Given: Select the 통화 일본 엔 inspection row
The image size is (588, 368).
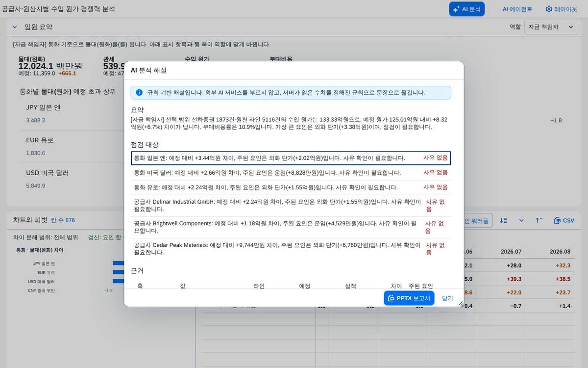Looking at the screenshot, I should pyautogui.click(x=291, y=158).
